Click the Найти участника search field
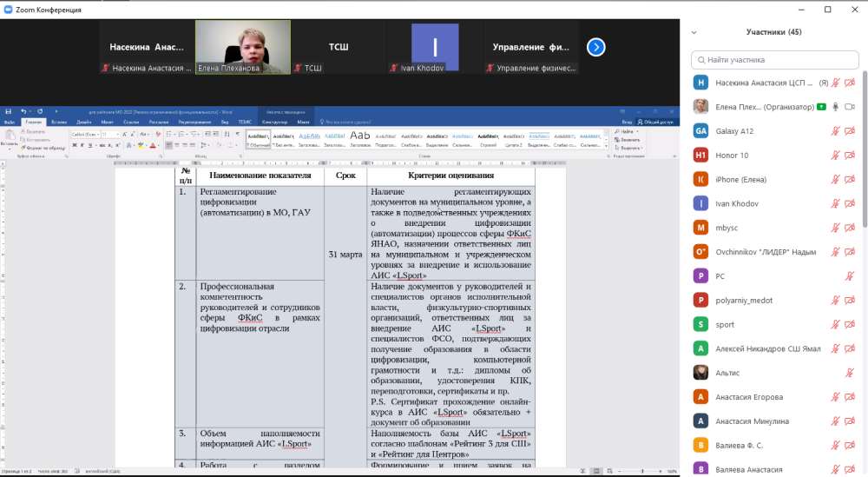The width and height of the screenshot is (868, 477). point(775,60)
